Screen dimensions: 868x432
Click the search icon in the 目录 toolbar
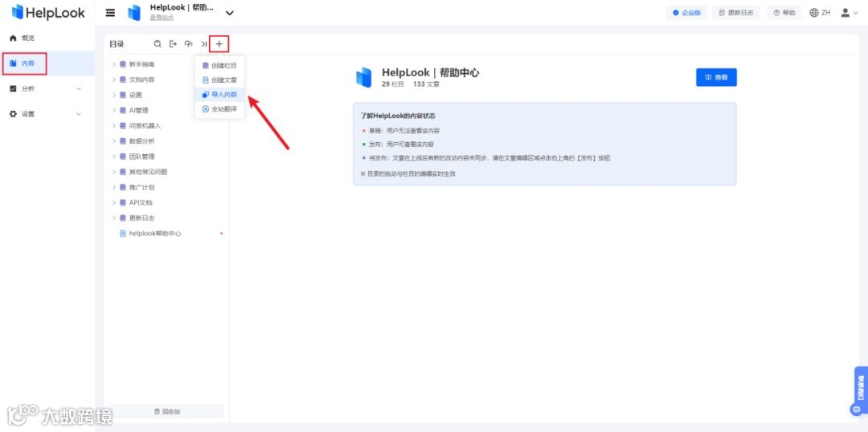[x=158, y=43]
